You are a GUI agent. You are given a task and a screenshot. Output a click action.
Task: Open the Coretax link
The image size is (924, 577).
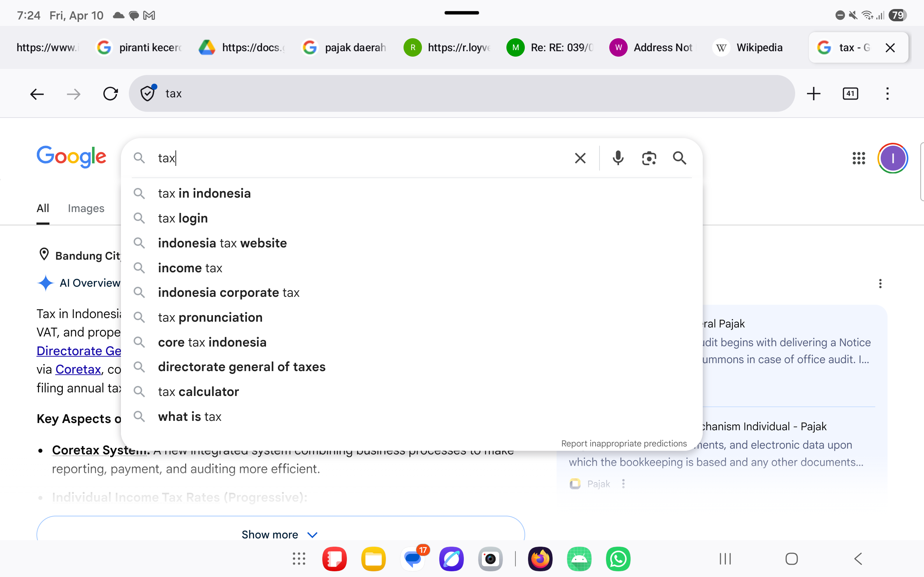pos(78,369)
